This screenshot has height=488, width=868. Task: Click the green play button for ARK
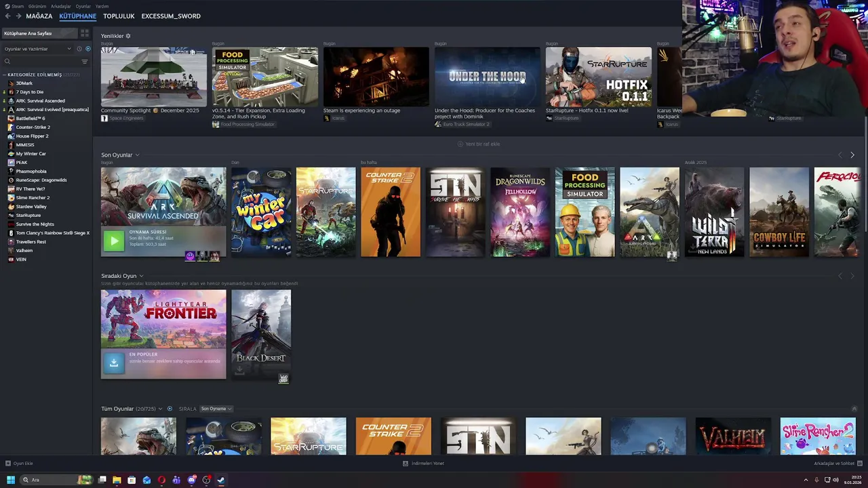(114, 241)
